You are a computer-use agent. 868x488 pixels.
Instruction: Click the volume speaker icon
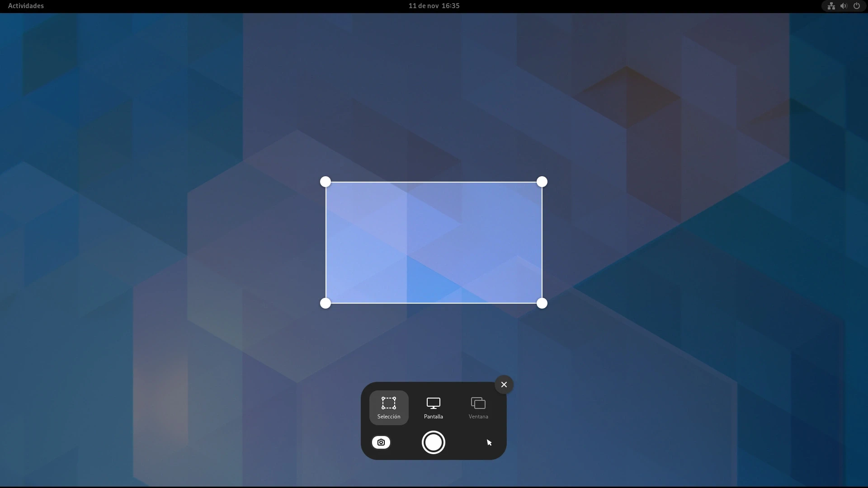844,6
